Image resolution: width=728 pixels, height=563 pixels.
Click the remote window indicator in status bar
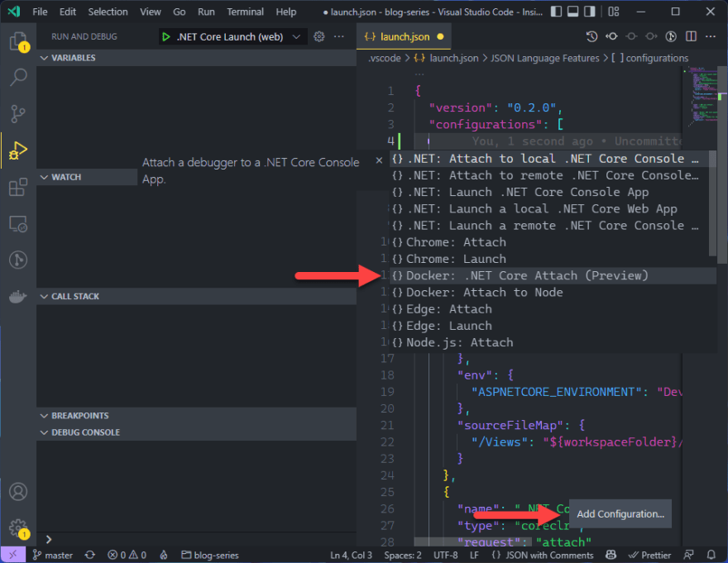coord(13,555)
